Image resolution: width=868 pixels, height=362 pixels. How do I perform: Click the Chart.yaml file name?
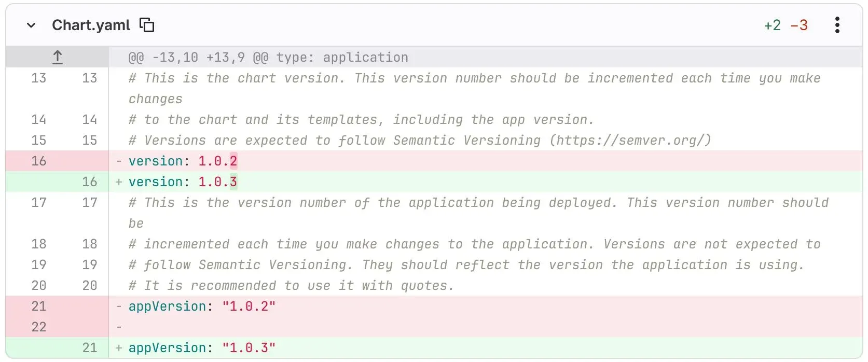point(90,24)
